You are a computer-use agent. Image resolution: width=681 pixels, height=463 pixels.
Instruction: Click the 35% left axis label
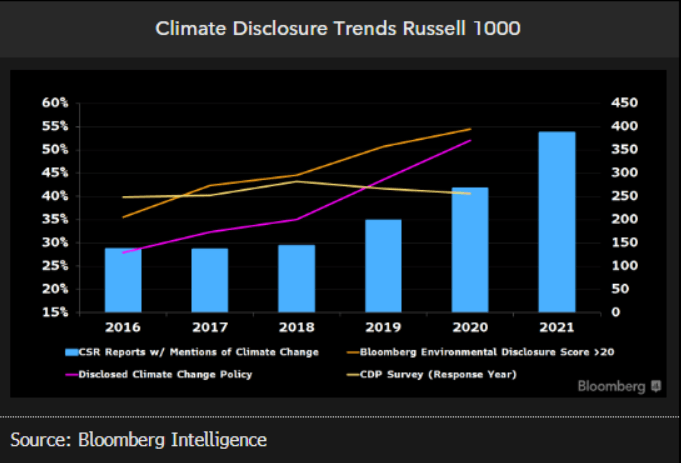point(55,219)
